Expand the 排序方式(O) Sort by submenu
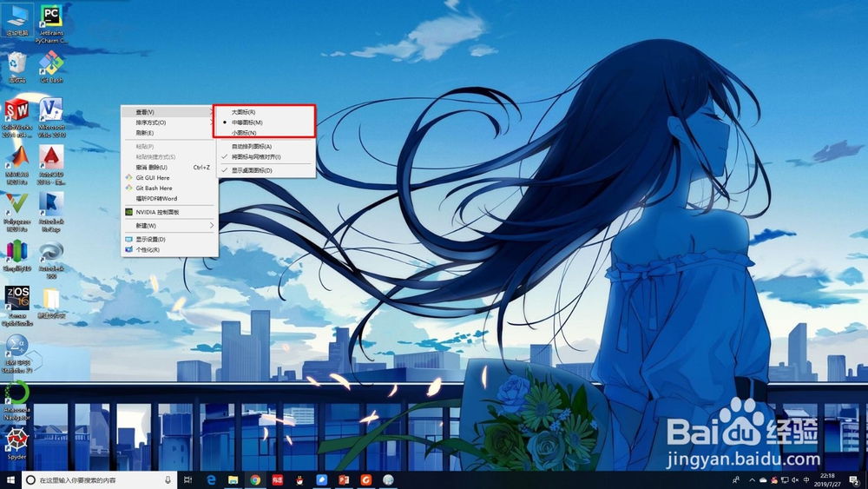 [169, 122]
